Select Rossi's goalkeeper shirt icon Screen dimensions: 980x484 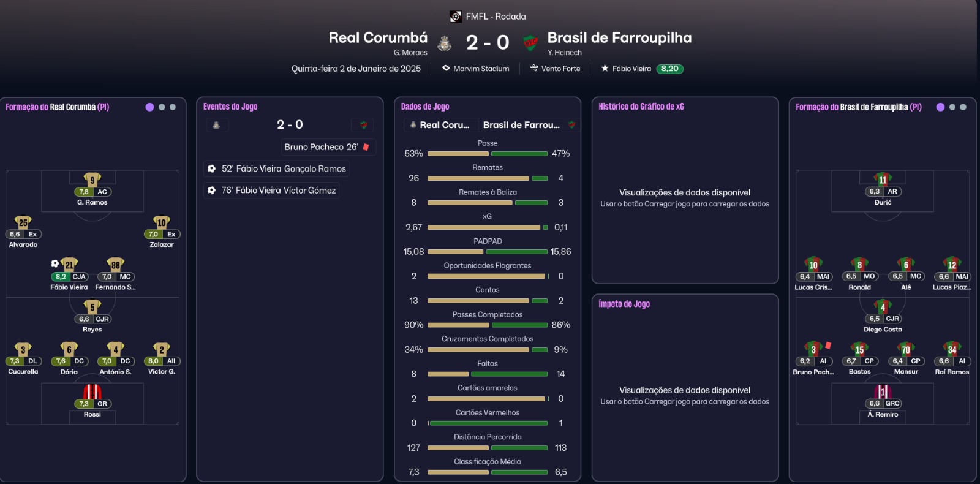click(92, 391)
